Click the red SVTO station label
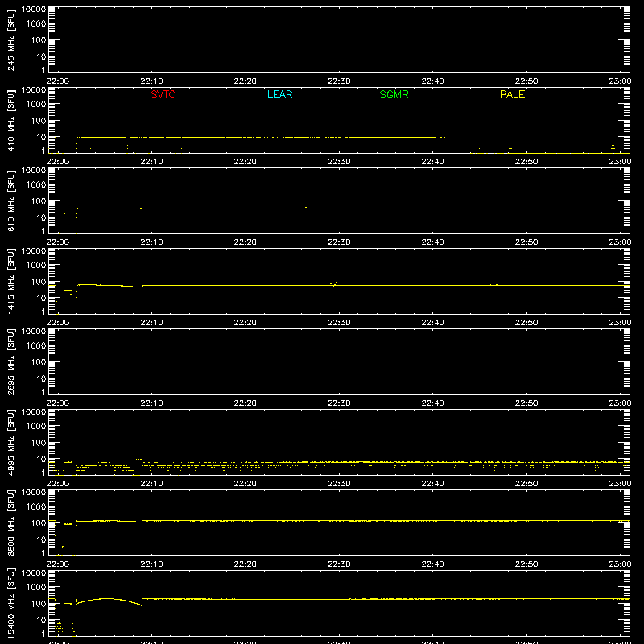Image resolution: width=644 pixels, height=644 pixels. pyautogui.click(x=163, y=94)
